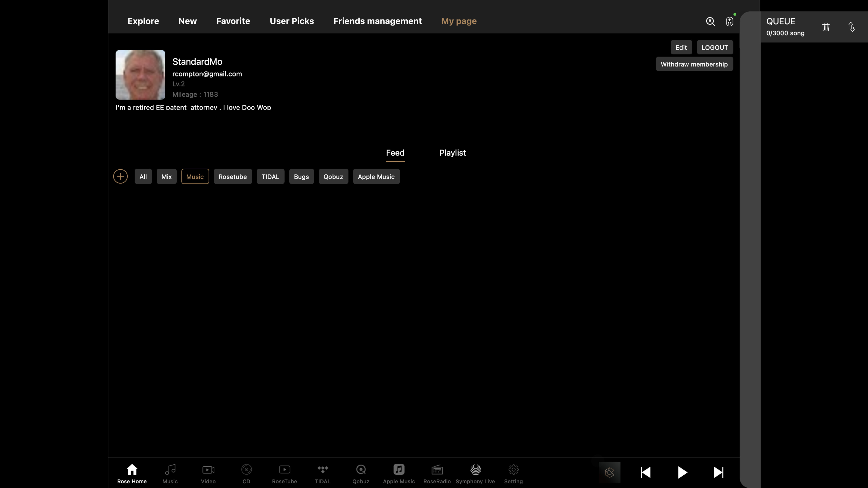Switch to the New tab

point(188,21)
